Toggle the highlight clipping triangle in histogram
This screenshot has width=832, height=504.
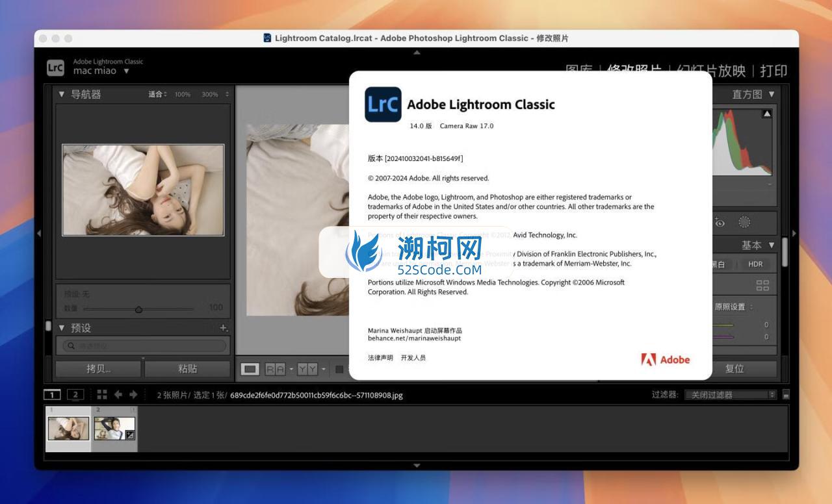(x=767, y=114)
